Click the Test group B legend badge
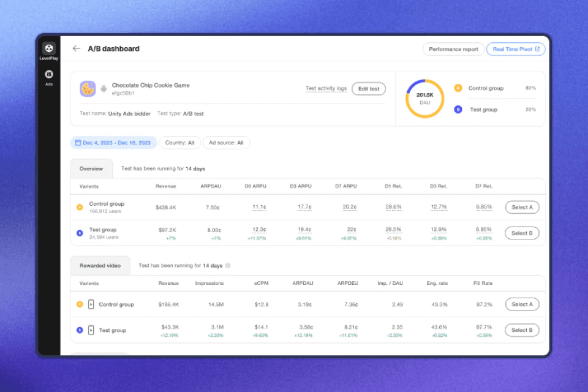The height and width of the screenshot is (392, 588). pyautogui.click(x=458, y=110)
